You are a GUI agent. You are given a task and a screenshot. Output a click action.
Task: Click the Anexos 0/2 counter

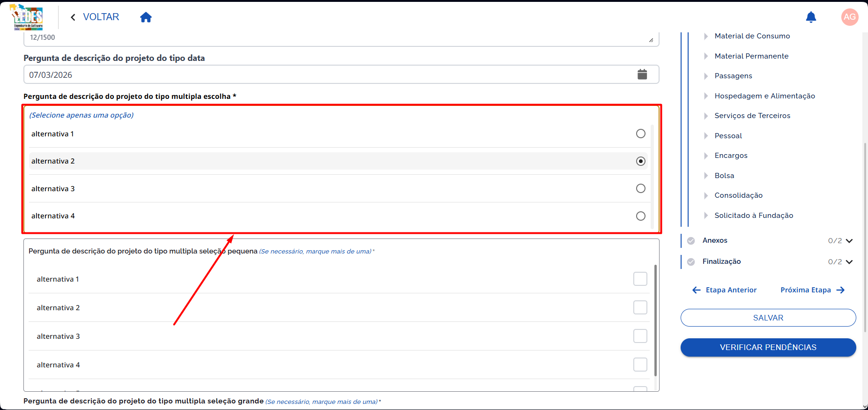(835, 241)
